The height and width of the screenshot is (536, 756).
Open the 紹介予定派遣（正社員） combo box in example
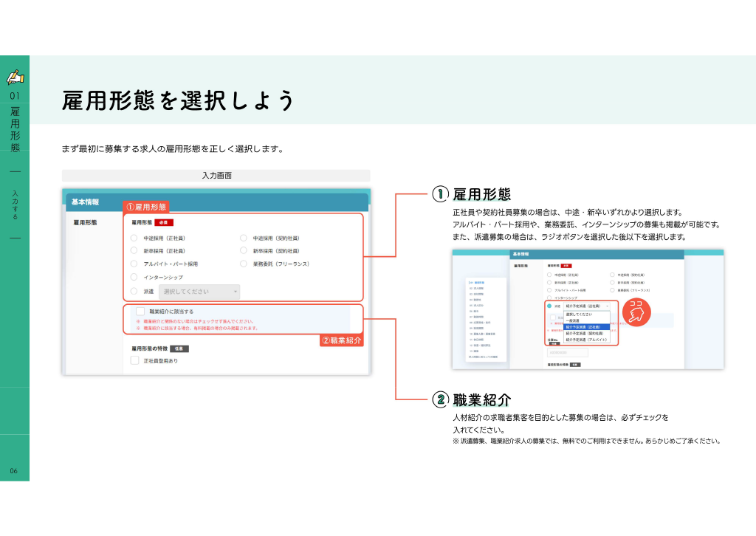point(587,306)
